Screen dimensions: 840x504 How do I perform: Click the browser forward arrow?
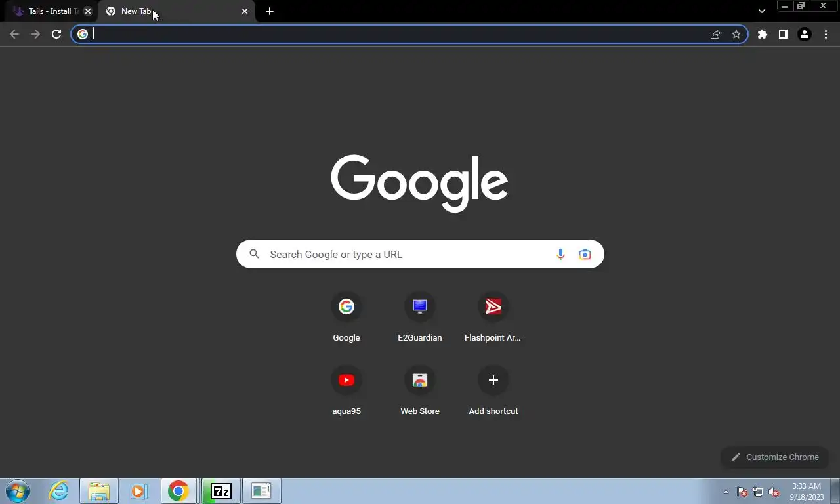(x=35, y=34)
